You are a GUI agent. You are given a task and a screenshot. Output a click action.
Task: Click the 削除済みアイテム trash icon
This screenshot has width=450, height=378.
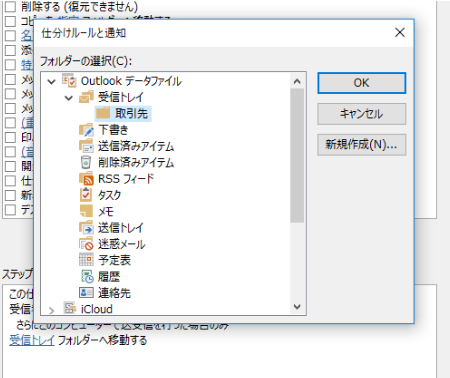[x=86, y=162]
